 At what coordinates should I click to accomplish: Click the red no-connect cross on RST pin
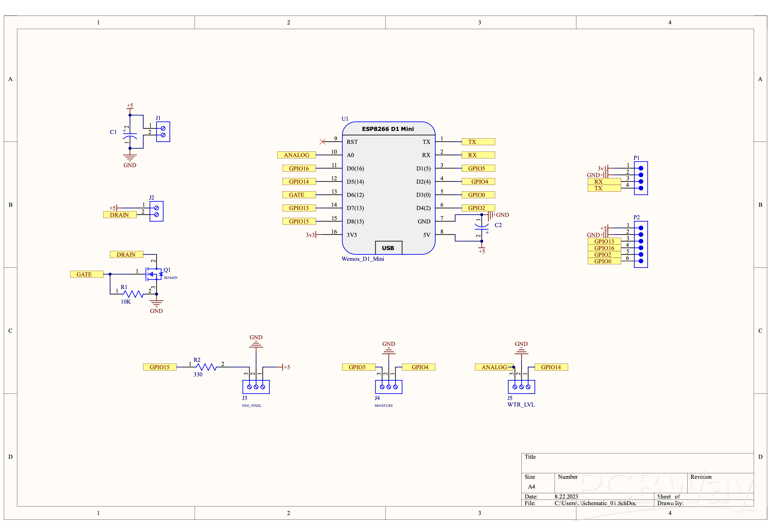(322, 141)
